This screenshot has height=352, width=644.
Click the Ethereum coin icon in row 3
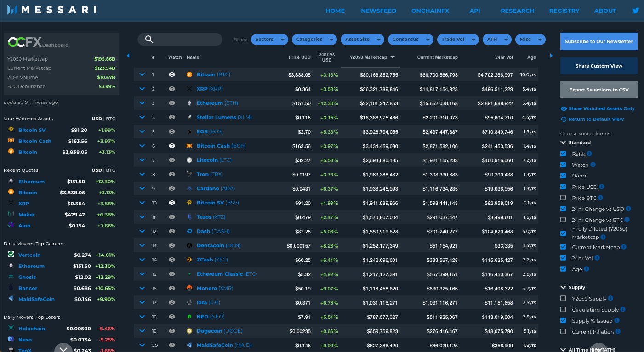pyautogui.click(x=189, y=103)
